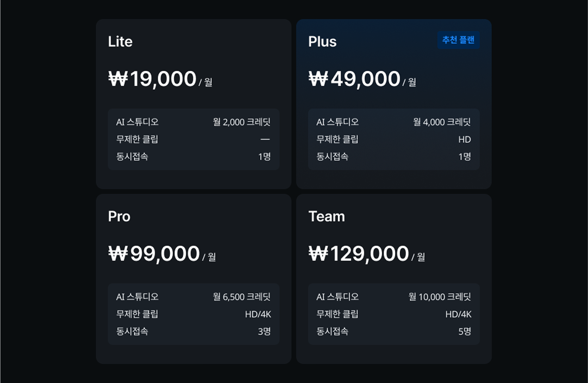Click the HD/4K value in the Pro card
Image resolution: width=588 pixels, height=383 pixels.
click(258, 315)
